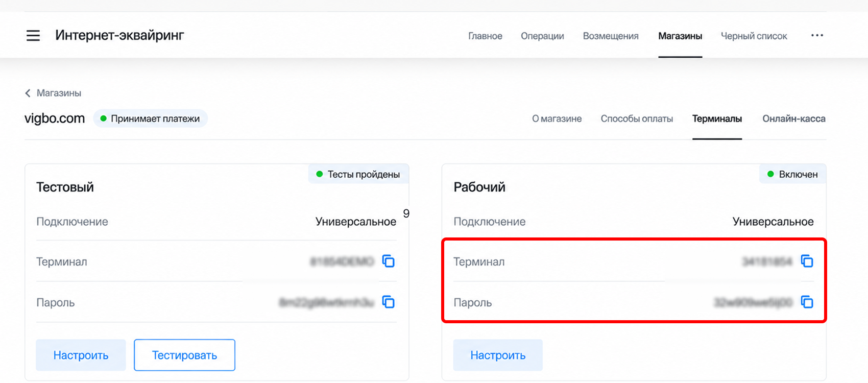The image size is (868, 383).
Task: Click Универсальное value in the Тестовый card
Action: (x=356, y=222)
